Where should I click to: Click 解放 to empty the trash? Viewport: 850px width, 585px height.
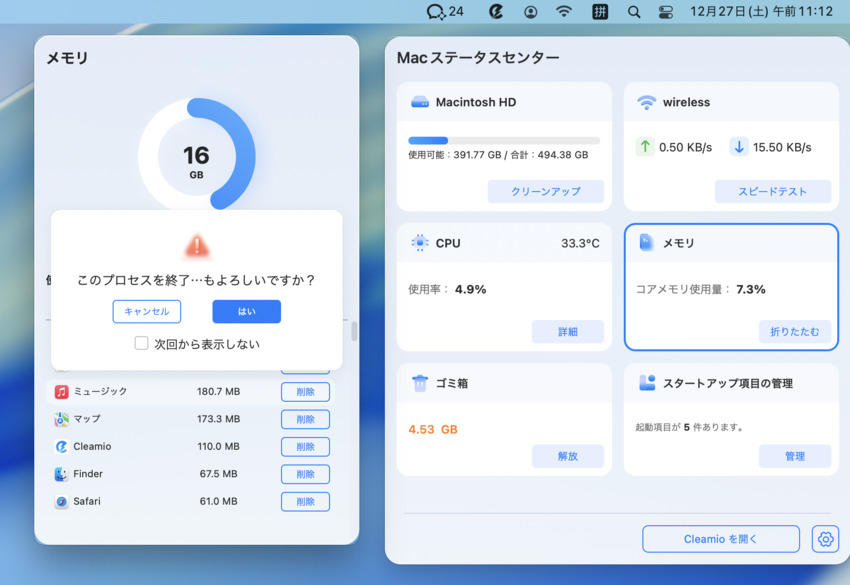(x=568, y=455)
